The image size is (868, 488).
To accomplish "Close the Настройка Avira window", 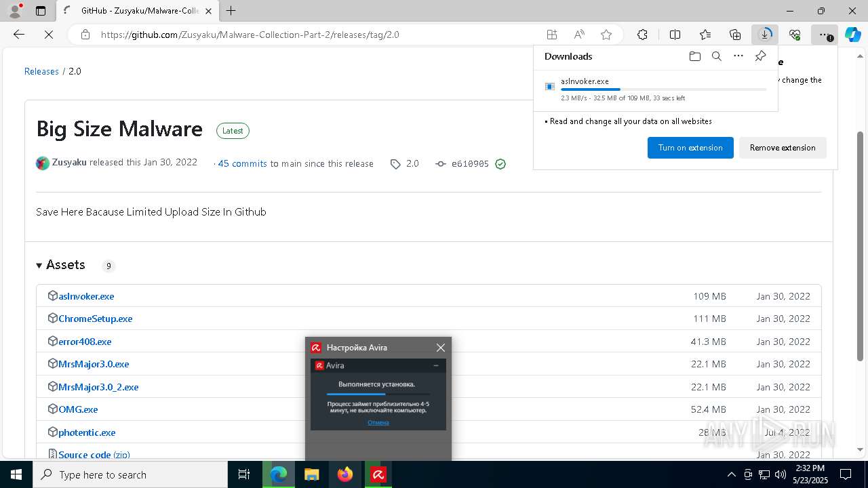I will pyautogui.click(x=441, y=348).
